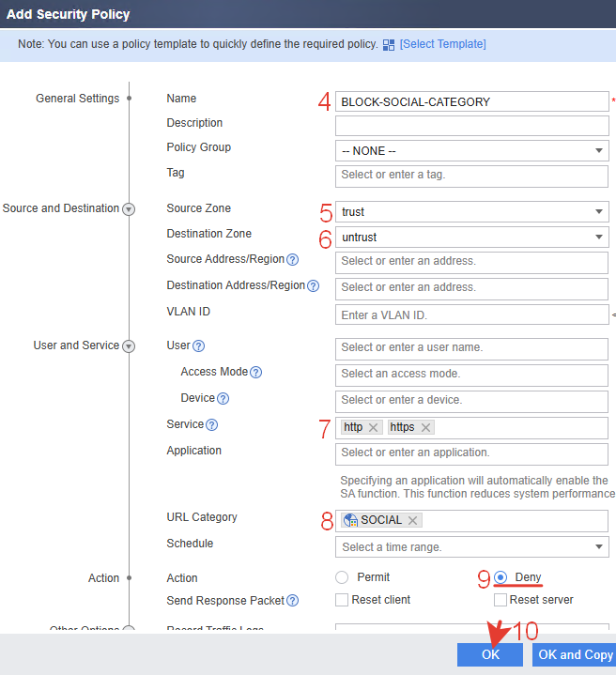The width and height of the screenshot is (616, 675).
Task: Collapse the Source and Destination section
Action: click(129, 209)
